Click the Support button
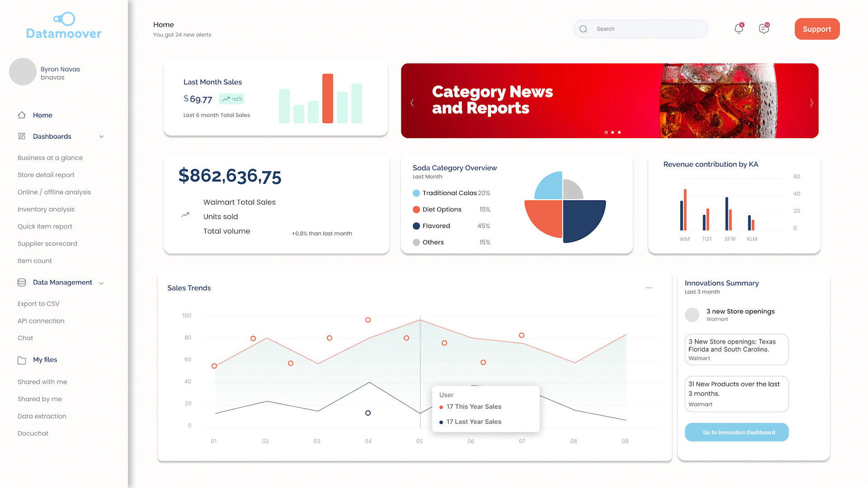The image size is (868, 488). pyautogui.click(x=816, y=29)
